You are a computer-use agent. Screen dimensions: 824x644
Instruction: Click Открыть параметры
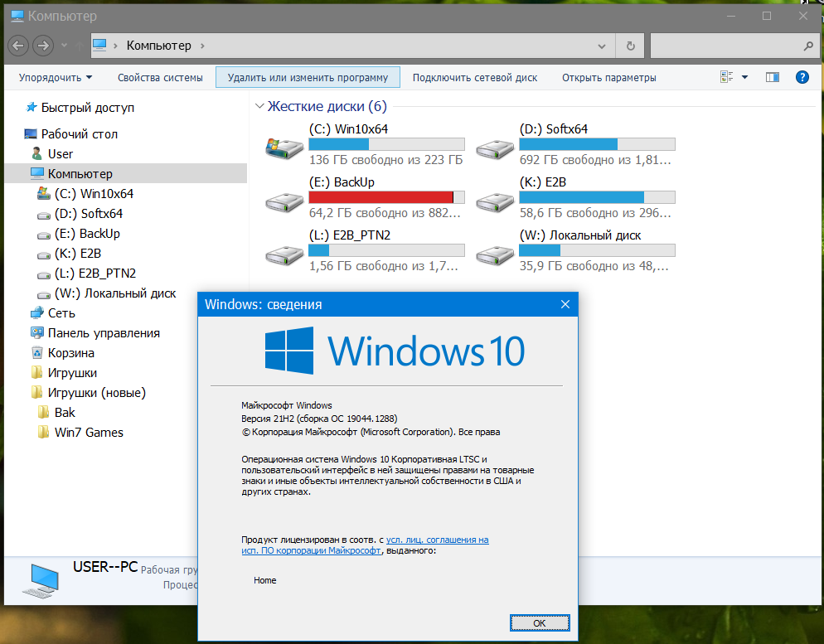pos(609,78)
